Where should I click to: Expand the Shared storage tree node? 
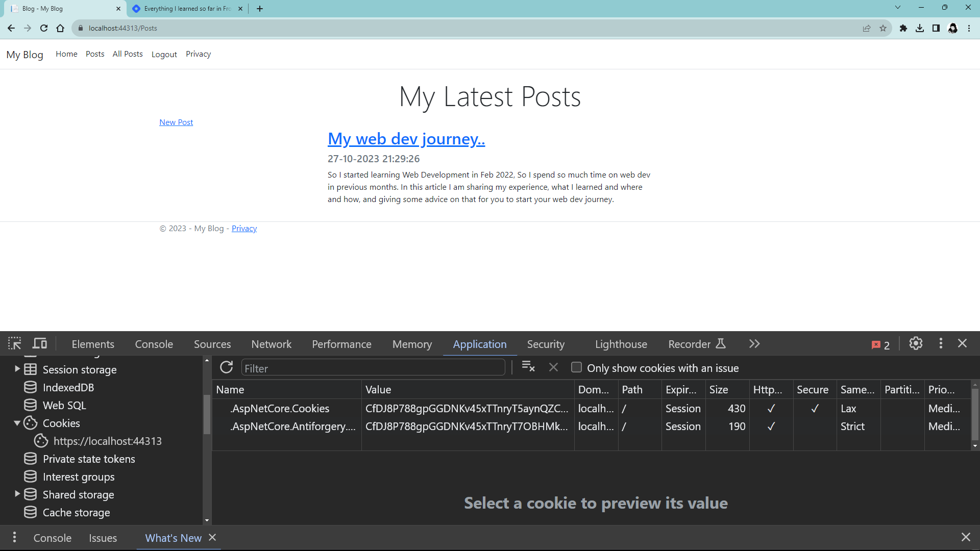tap(17, 494)
